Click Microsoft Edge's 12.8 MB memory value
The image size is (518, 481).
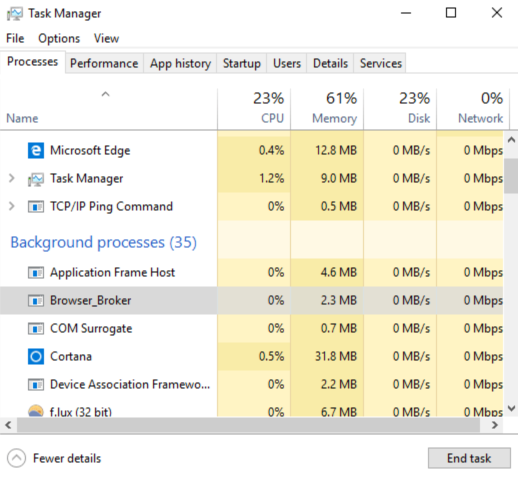click(336, 151)
